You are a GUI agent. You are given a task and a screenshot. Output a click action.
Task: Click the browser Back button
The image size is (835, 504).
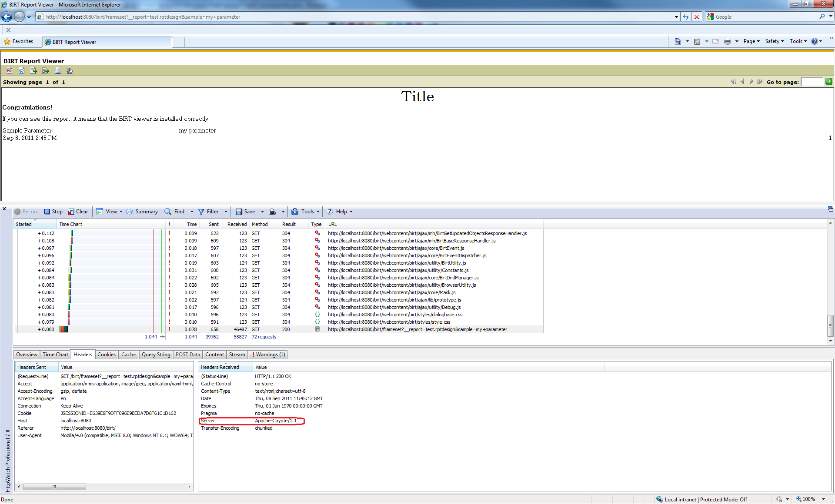point(7,17)
